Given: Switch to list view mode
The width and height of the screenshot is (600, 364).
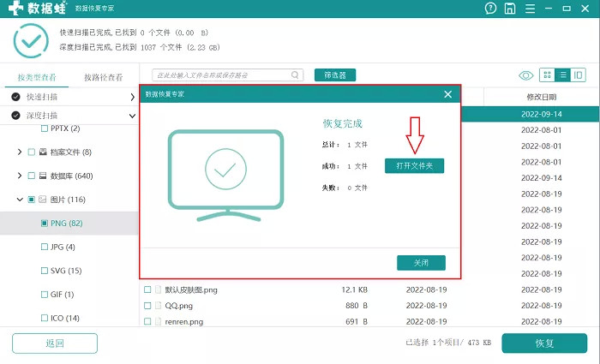Looking at the screenshot, I should pyautogui.click(x=563, y=75).
